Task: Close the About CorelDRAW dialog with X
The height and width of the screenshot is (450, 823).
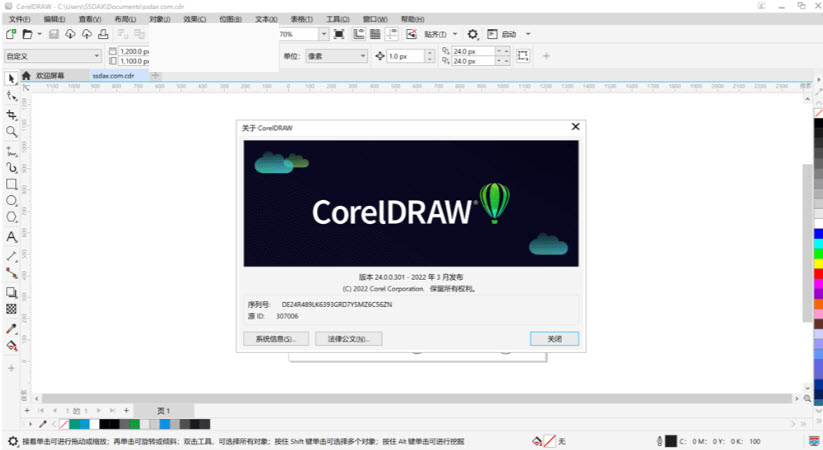Action: 575,127
